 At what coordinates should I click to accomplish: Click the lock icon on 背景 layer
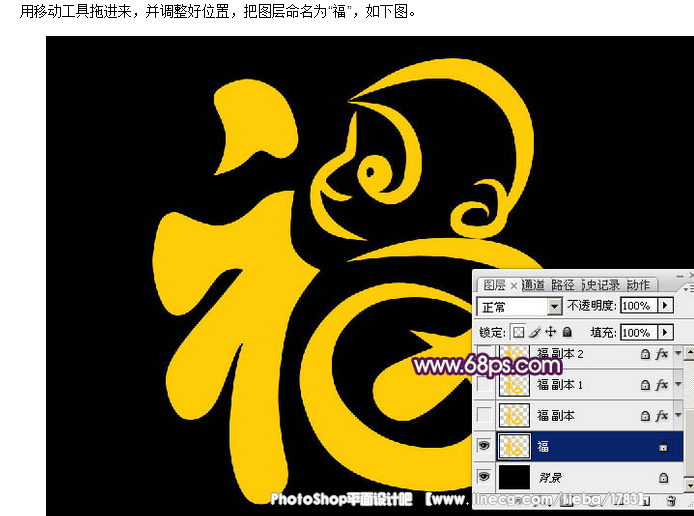click(x=663, y=478)
